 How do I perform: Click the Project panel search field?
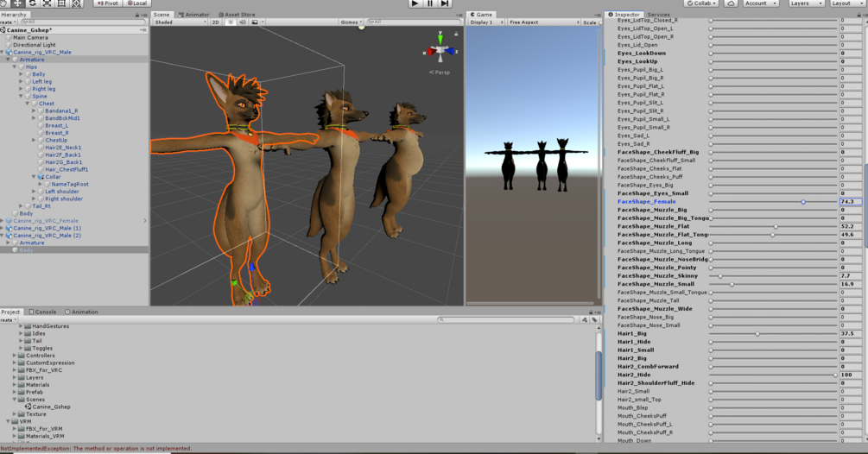pyautogui.click(x=506, y=319)
